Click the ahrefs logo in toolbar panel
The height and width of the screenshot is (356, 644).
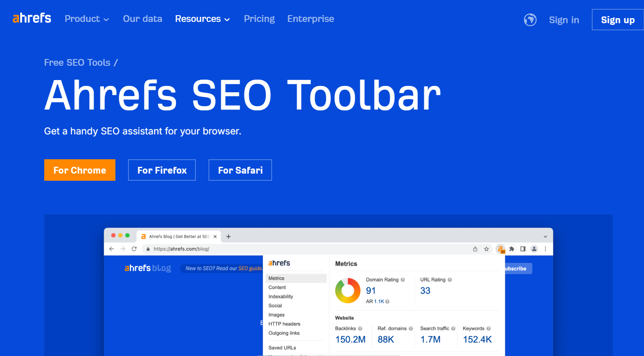tap(279, 263)
